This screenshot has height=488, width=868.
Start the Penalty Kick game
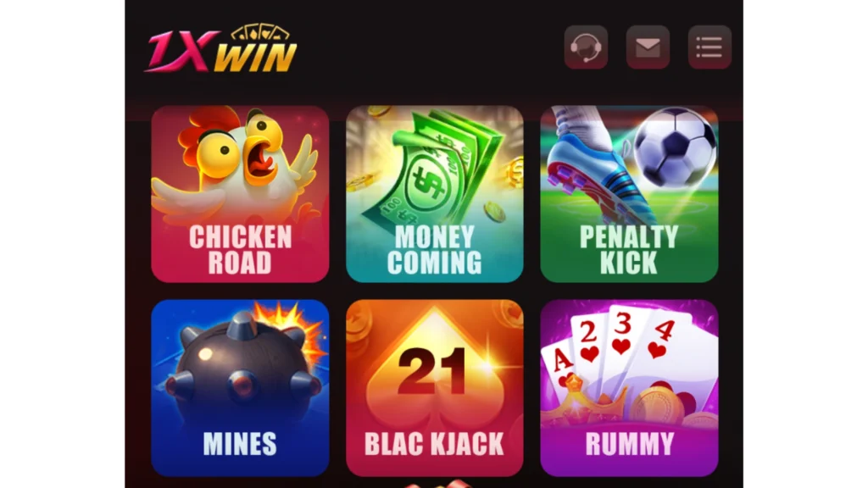pos(630,194)
